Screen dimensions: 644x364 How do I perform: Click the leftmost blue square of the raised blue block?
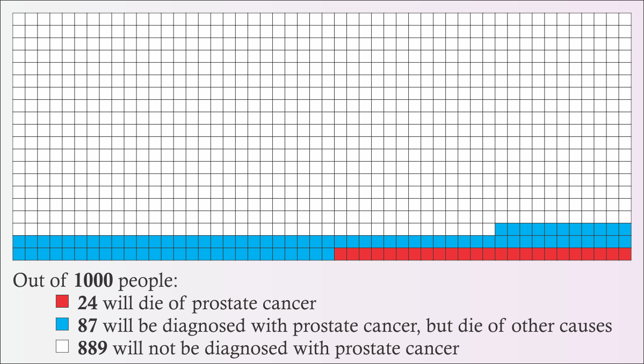click(502, 229)
